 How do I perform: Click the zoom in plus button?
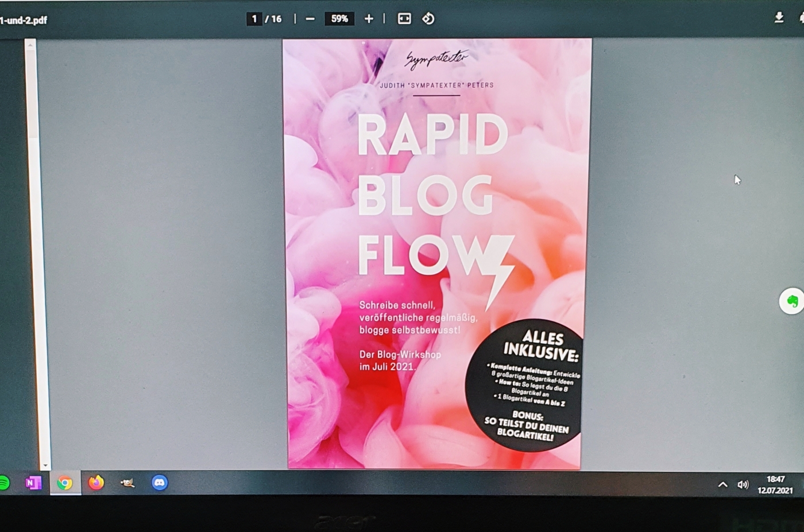pyautogui.click(x=369, y=19)
